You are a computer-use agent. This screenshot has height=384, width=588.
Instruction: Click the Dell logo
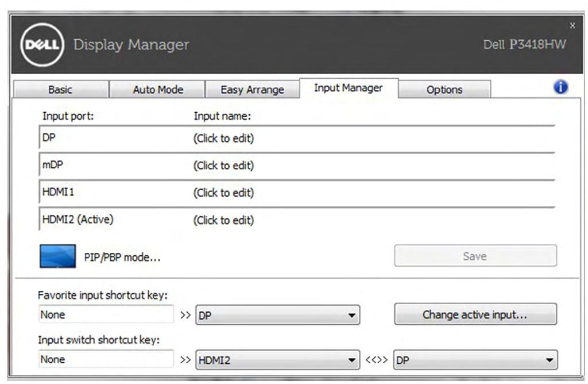tap(42, 45)
